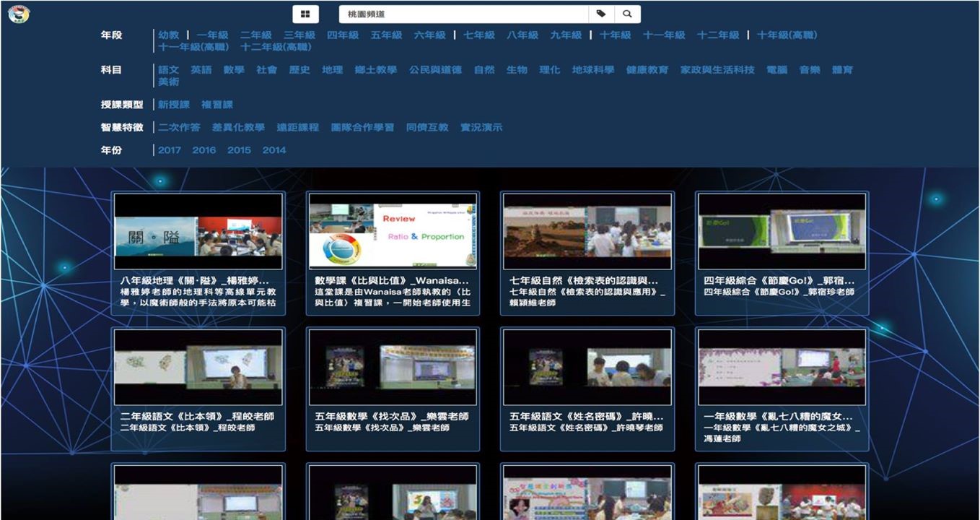The height and width of the screenshot is (520, 980).
Task: Open the 八年級地理《關·隘》video thumbnail
Action: 198,231
